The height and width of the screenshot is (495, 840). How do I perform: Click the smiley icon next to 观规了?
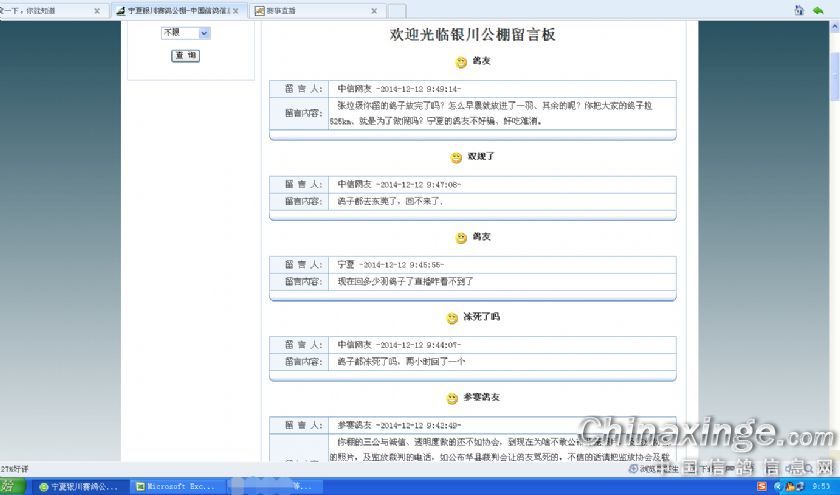pos(456,158)
